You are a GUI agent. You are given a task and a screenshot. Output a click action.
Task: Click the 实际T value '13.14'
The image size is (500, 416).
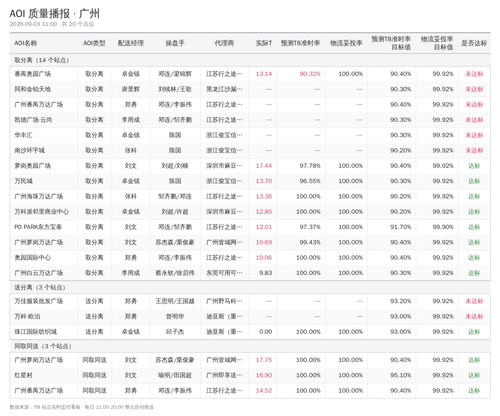264,74
